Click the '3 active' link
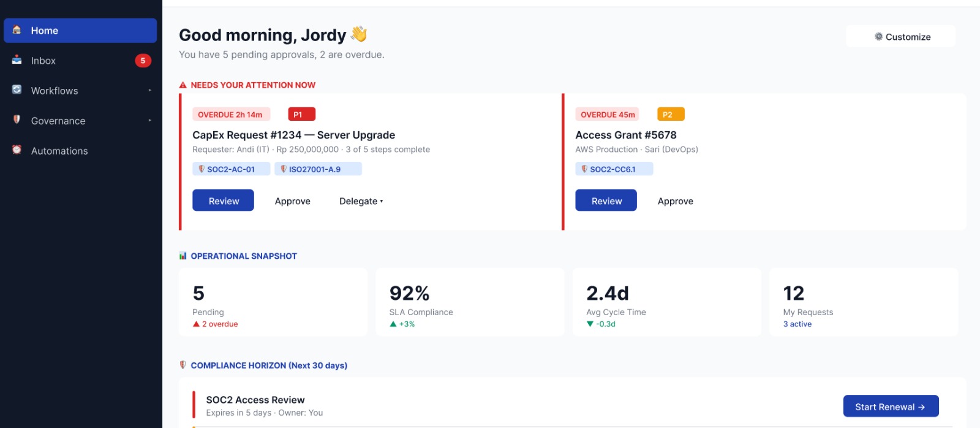980x428 pixels. tap(797, 324)
